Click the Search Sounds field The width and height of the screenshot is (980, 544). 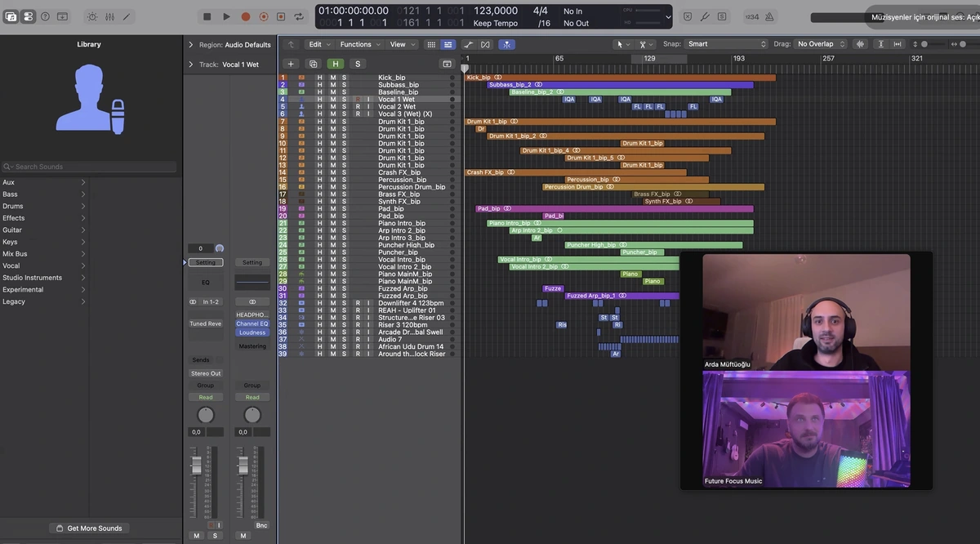pos(88,167)
